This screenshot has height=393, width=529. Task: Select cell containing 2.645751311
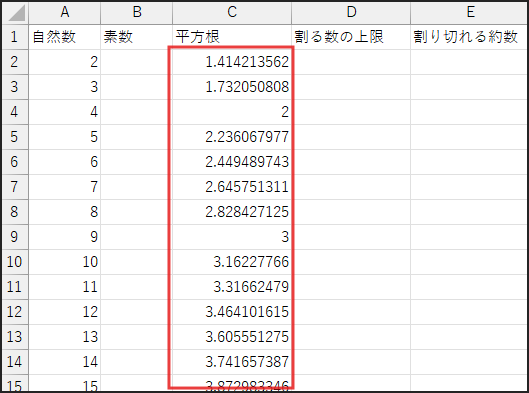click(232, 187)
